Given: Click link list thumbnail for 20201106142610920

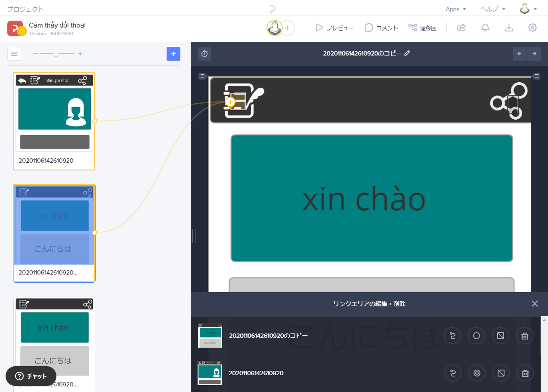Looking at the screenshot, I should pos(210,373).
